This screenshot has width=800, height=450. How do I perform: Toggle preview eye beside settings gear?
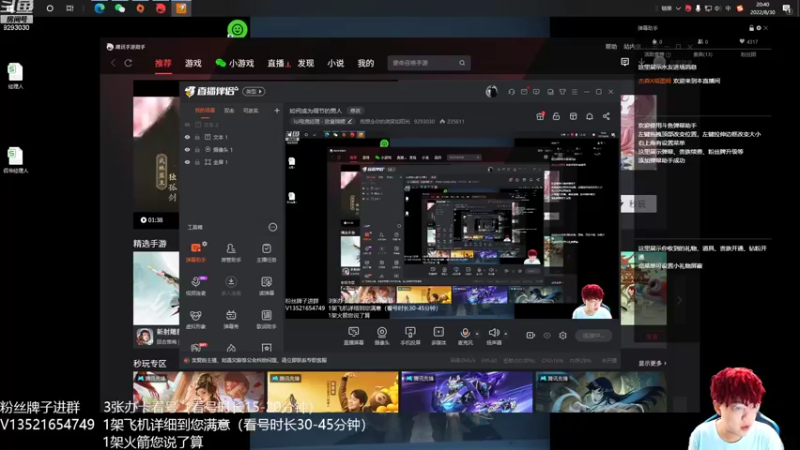[x=547, y=335]
